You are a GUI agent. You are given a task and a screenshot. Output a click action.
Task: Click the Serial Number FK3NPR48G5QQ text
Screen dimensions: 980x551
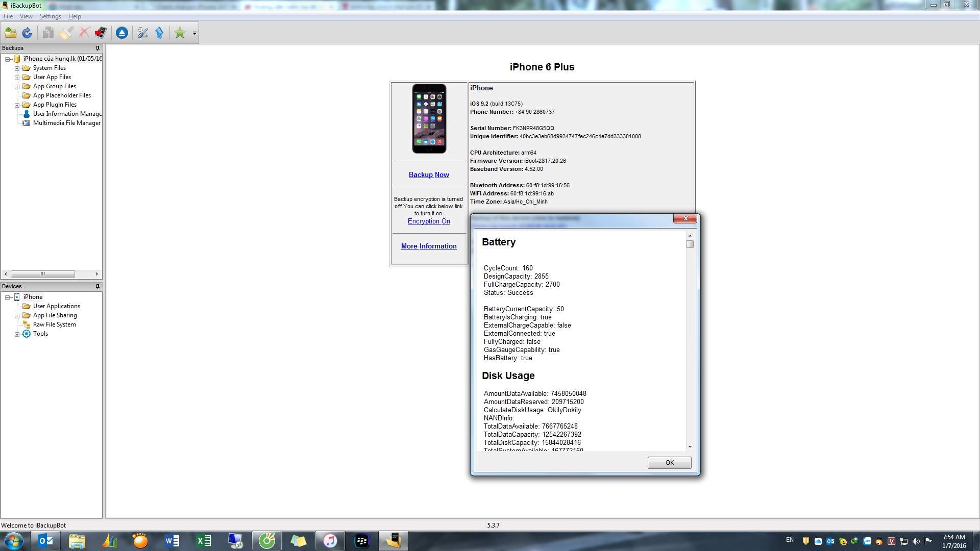click(512, 128)
